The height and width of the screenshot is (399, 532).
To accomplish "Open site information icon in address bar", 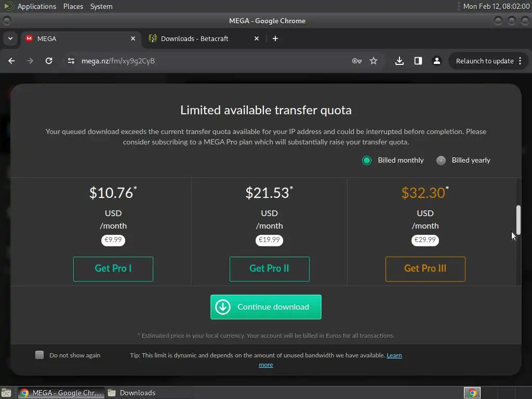I will click(x=71, y=61).
